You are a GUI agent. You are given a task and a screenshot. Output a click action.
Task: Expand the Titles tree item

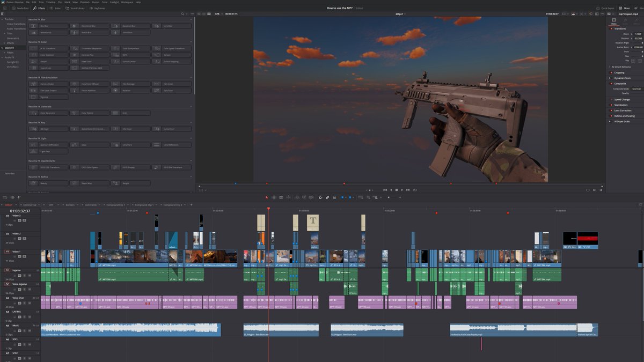(x=4, y=33)
